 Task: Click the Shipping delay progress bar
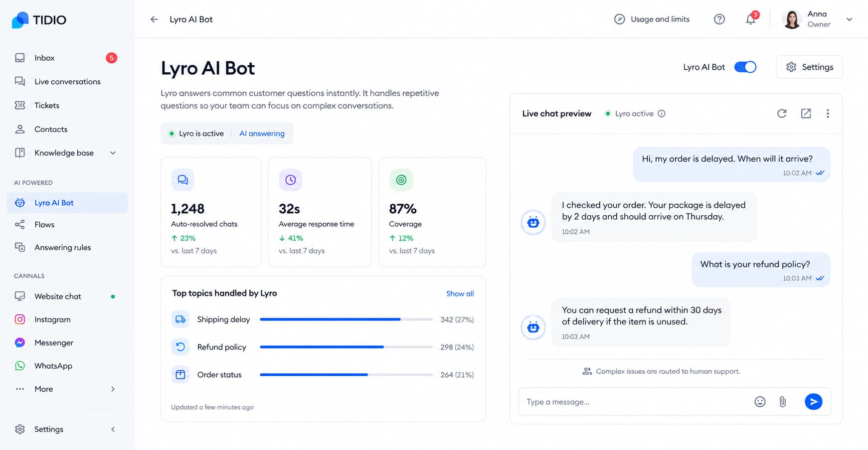[347, 319]
